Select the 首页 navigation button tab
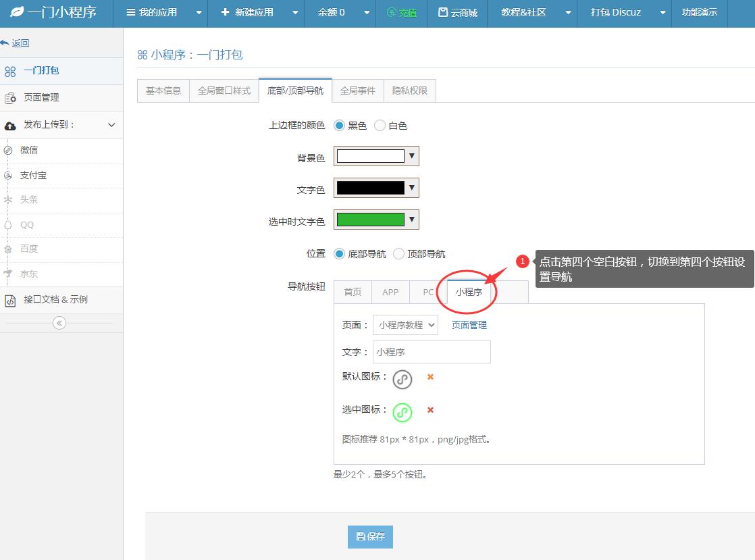Screen dimensions: 755x560 (x=353, y=292)
